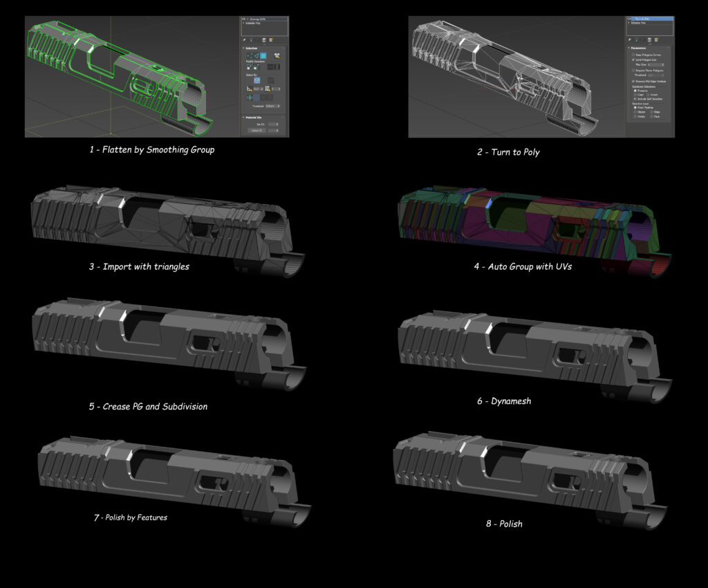Open Configure Modifier Sets in Turn to Poly panel
This screenshot has width=708, height=588.
point(656,39)
